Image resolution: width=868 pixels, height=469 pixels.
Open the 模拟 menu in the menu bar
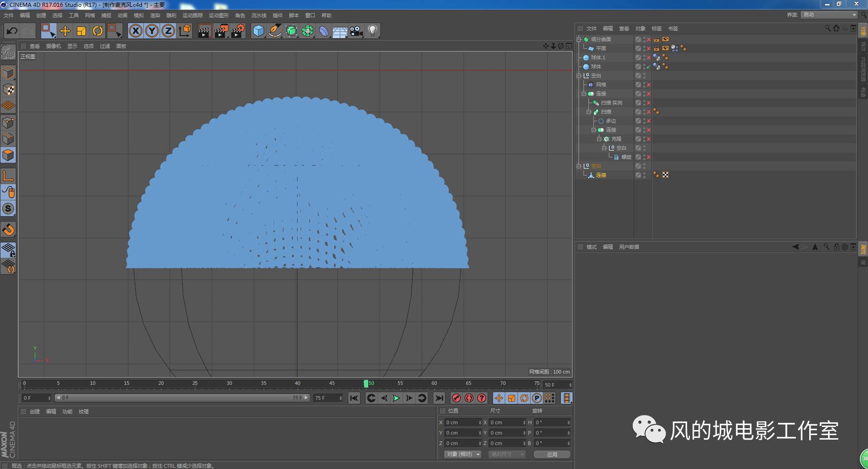pos(139,15)
